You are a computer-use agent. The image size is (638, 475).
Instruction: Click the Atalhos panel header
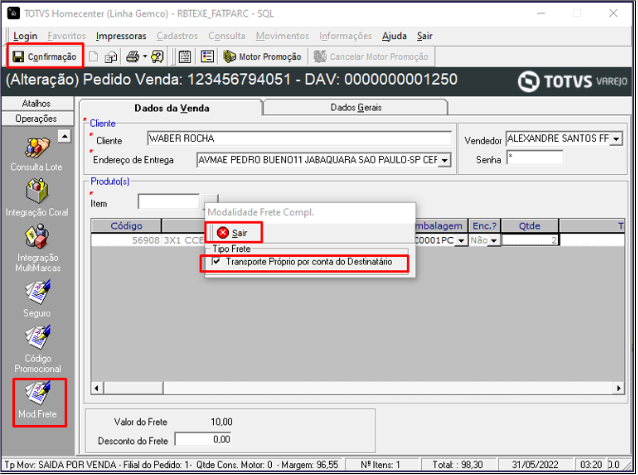[37, 103]
